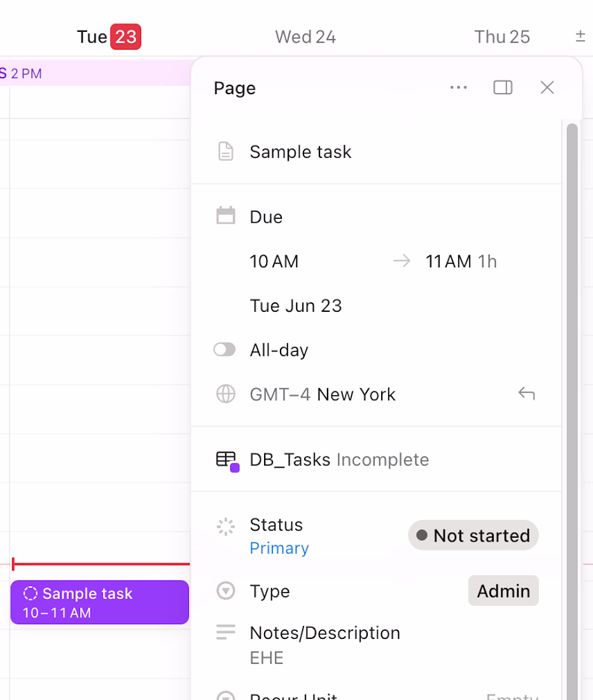Click the Notes/Description label
This screenshot has width=593, height=700.
tap(325, 633)
